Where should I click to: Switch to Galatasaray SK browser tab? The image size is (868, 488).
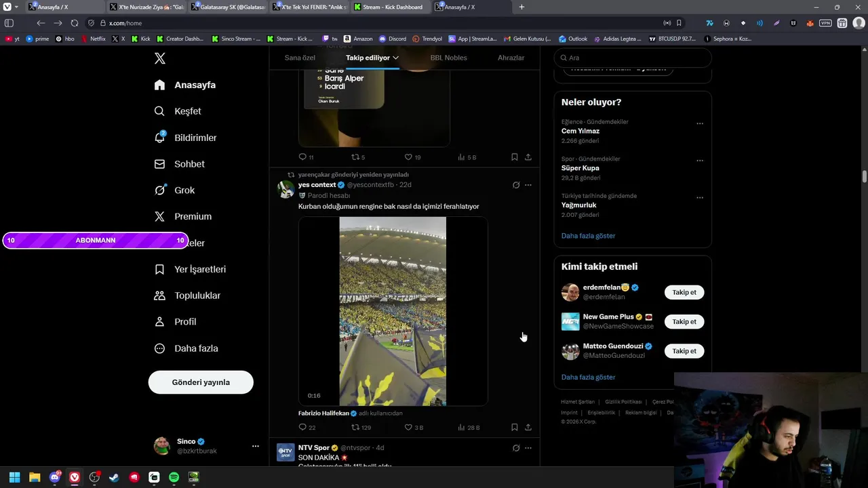[x=229, y=7]
